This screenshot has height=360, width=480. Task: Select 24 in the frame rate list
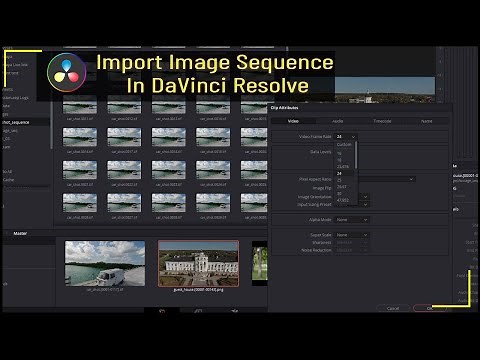click(x=344, y=173)
